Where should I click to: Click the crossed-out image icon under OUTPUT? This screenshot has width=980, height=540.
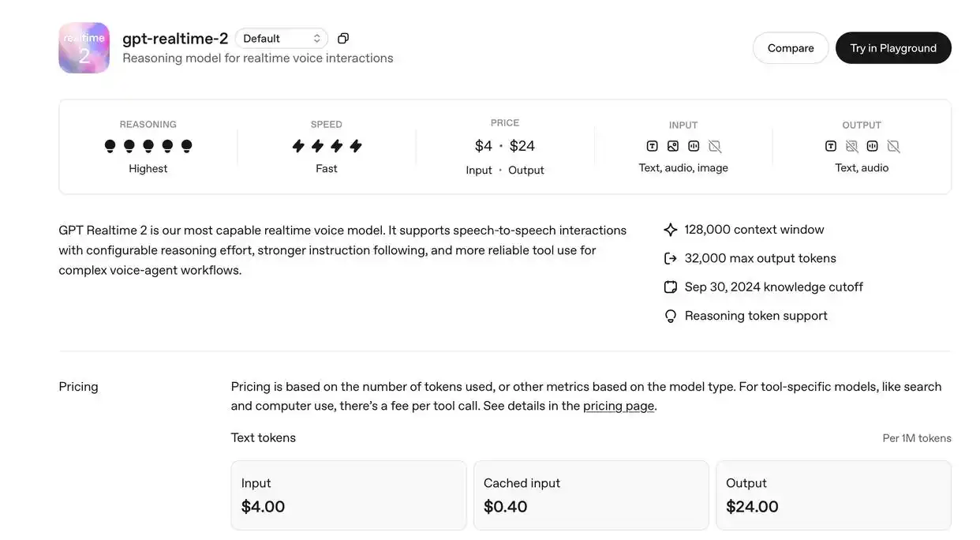[x=851, y=146]
